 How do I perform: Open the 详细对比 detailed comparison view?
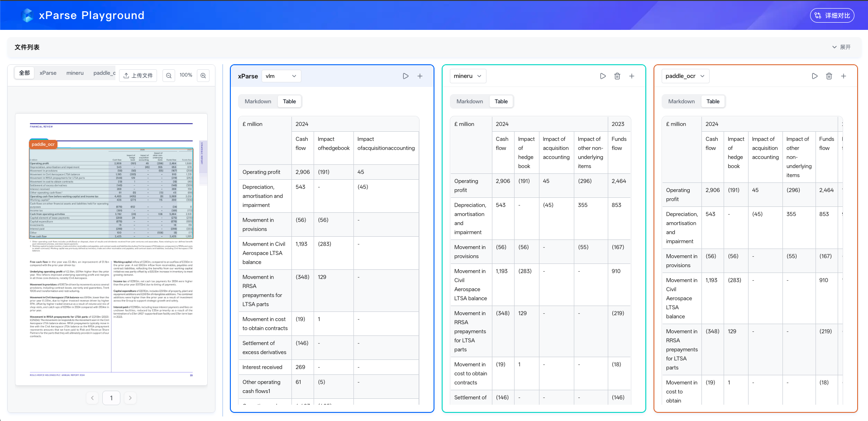832,15
